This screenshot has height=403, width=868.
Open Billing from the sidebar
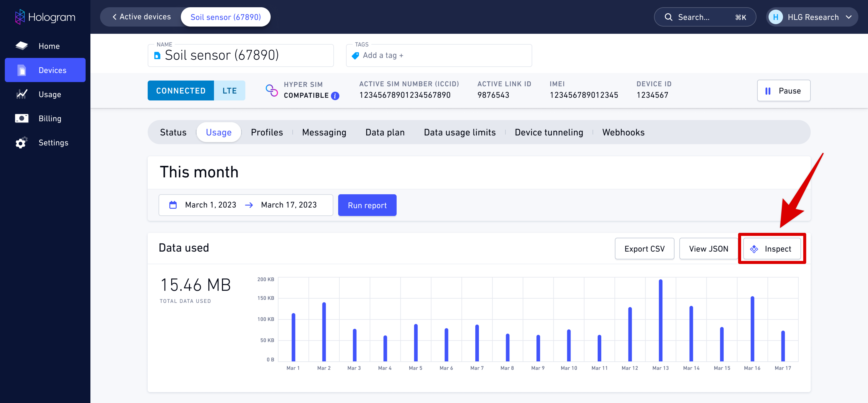45,118
